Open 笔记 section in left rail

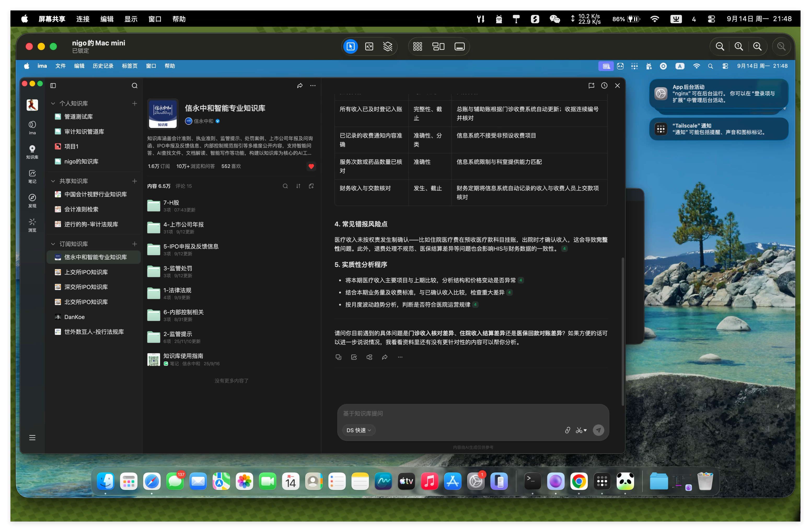click(32, 176)
